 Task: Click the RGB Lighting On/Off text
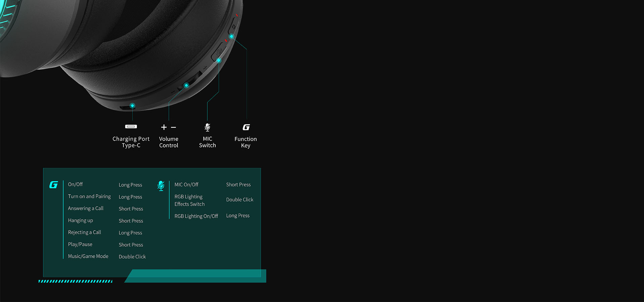[x=196, y=216]
